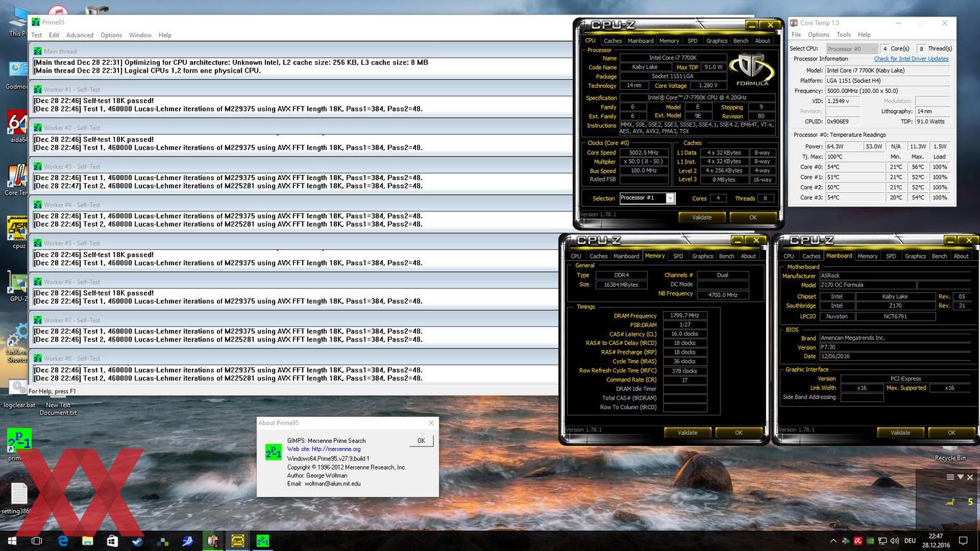The height and width of the screenshot is (551, 980).
Task: Open the Advanced menu in Prime95
Action: click(x=80, y=35)
